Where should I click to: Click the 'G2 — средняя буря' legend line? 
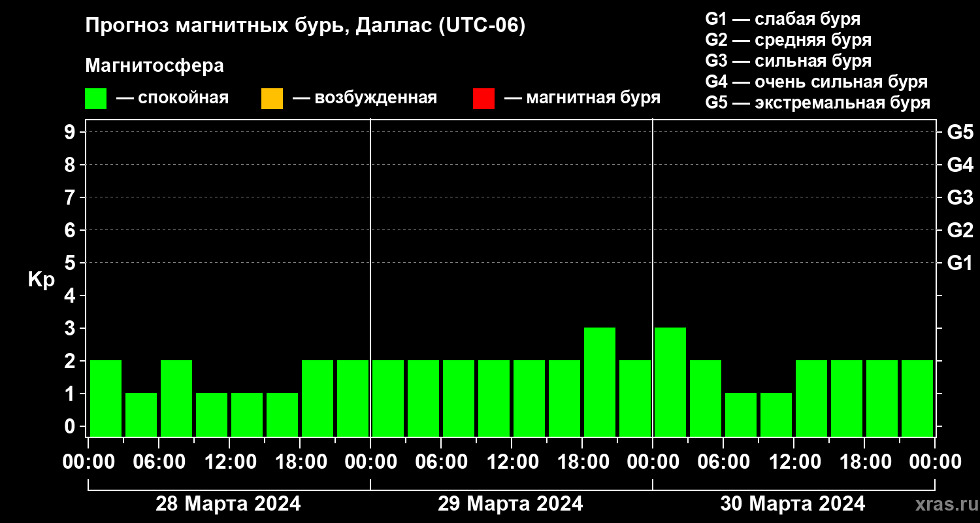coord(788,40)
